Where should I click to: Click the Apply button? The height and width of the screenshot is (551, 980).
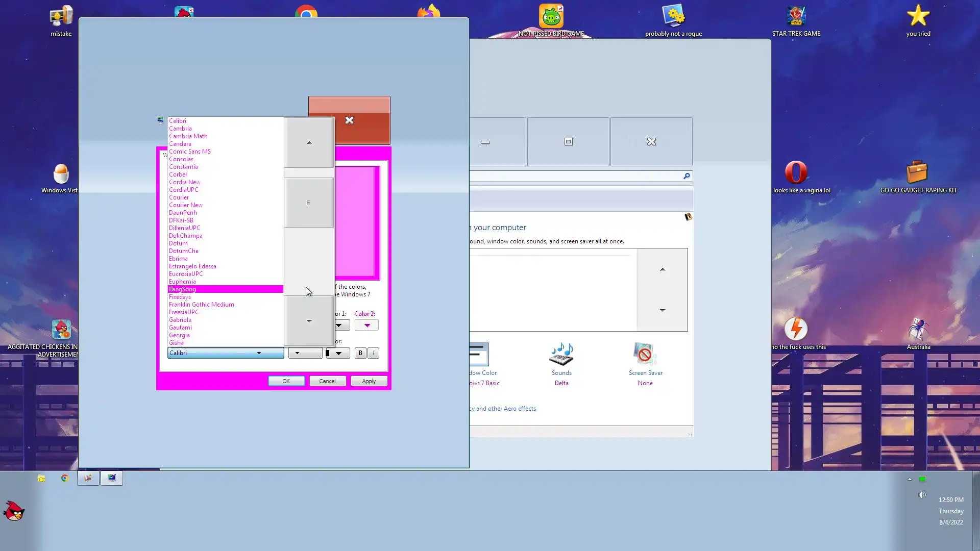click(x=369, y=381)
